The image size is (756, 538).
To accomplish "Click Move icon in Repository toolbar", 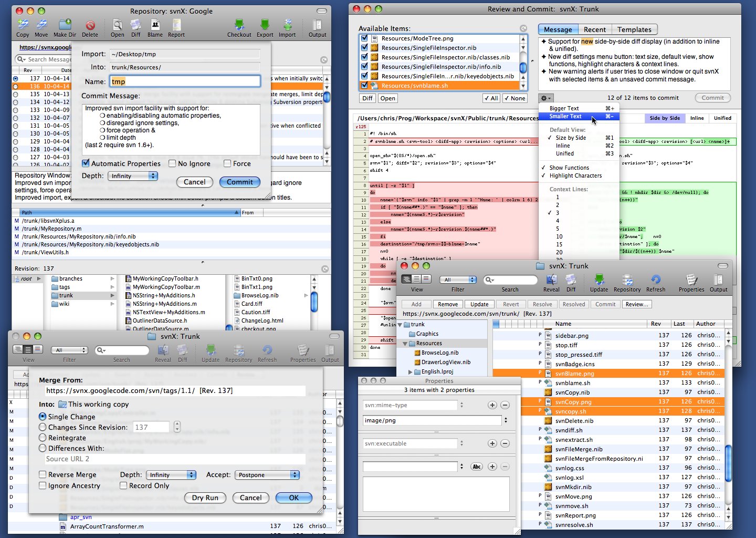I will [x=41, y=25].
